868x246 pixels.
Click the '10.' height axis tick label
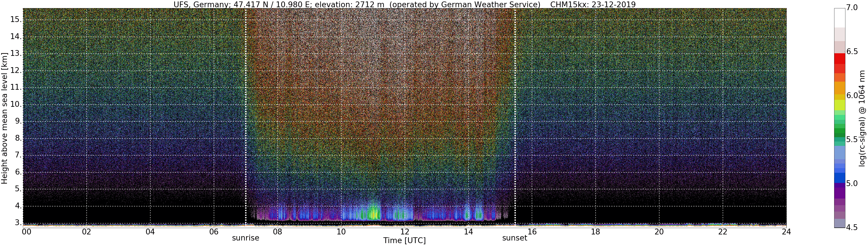point(16,104)
